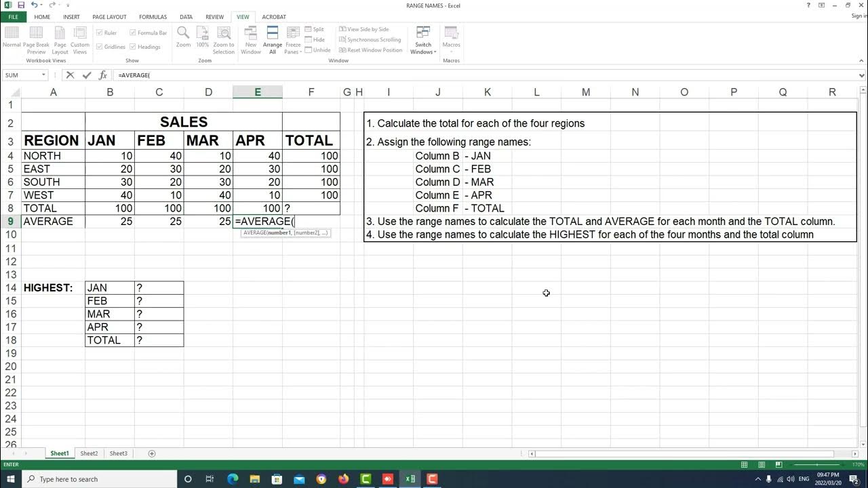
Task: Switch to Normal view in status bar
Action: (744, 465)
